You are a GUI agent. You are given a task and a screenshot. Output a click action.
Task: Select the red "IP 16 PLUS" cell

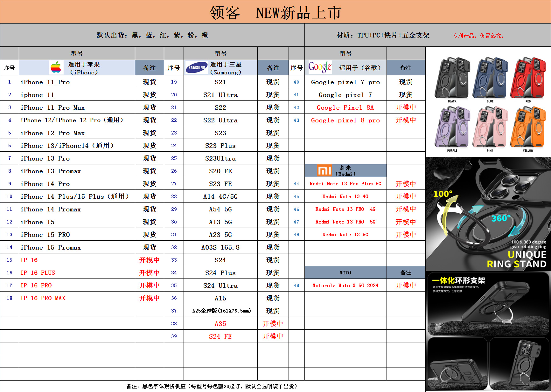point(77,272)
